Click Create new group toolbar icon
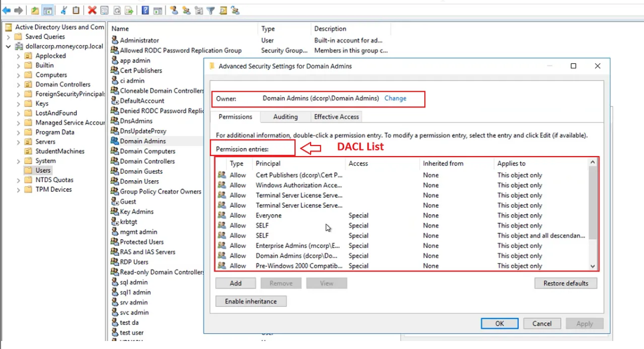The width and height of the screenshot is (644, 349). click(186, 10)
